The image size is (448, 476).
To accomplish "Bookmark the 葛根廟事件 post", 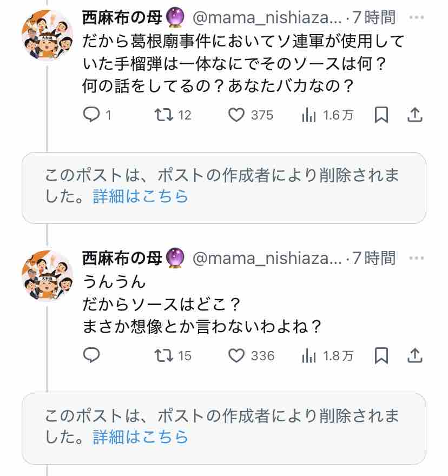I will pos(381,115).
